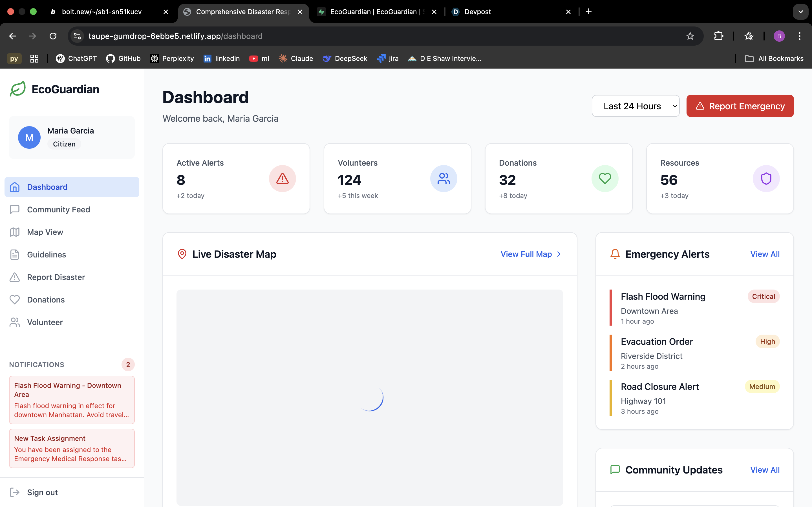Open the Last 24 Hours dropdown

click(x=636, y=106)
